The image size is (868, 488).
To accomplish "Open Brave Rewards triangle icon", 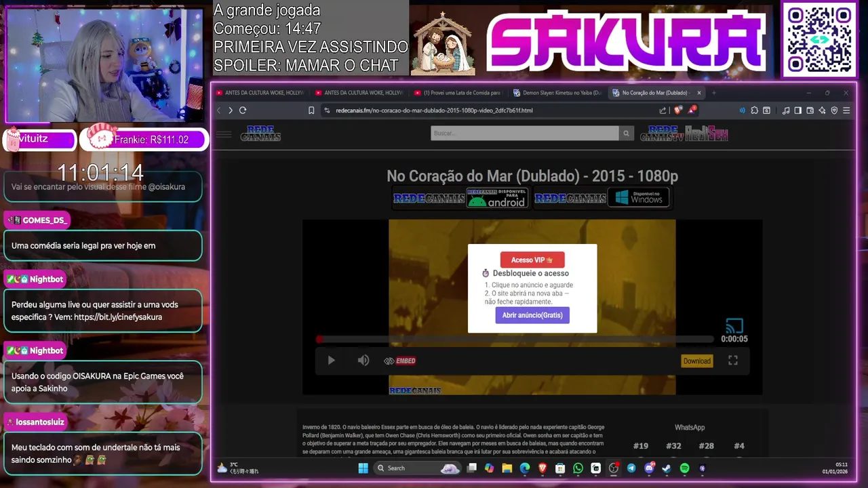I will pyautogui.click(x=692, y=110).
